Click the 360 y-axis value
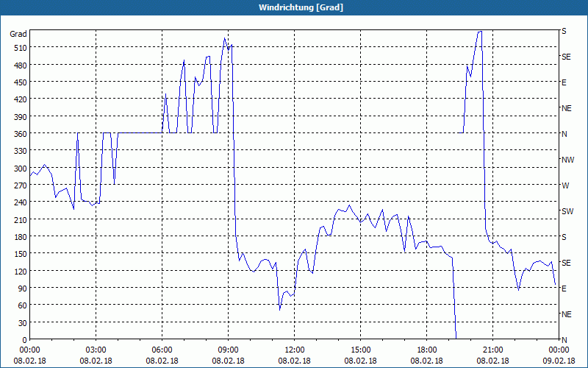588x368 pixels. pos(21,134)
